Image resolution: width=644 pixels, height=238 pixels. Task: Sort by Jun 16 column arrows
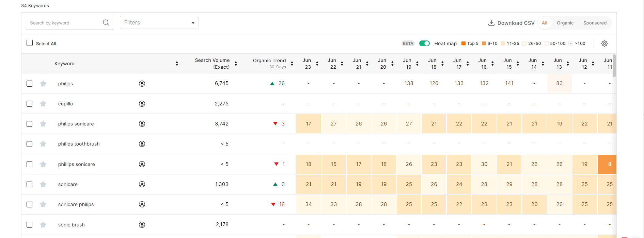(492, 64)
